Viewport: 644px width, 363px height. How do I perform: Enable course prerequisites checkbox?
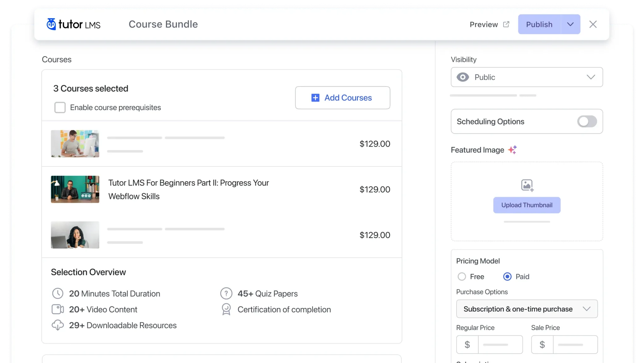pos(60,108)
